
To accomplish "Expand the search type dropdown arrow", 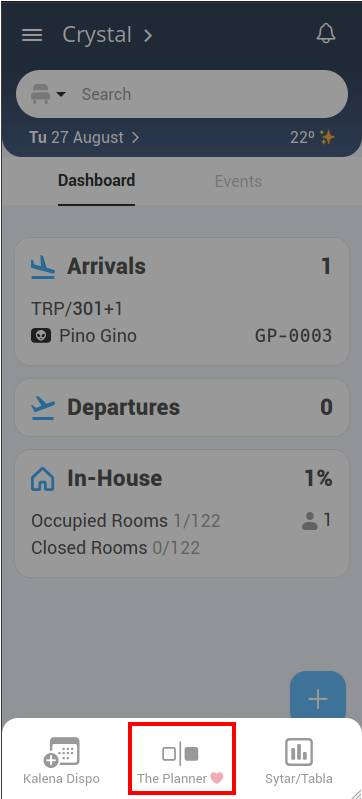I will coord(61,94).
